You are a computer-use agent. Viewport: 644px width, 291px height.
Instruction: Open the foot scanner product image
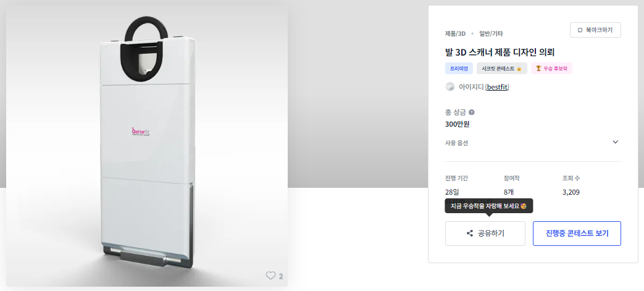pyautogui.click(x=146, y=146)
